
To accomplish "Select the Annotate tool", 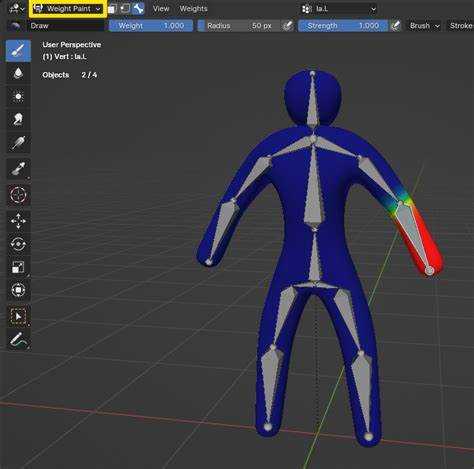I will point(18,339).
